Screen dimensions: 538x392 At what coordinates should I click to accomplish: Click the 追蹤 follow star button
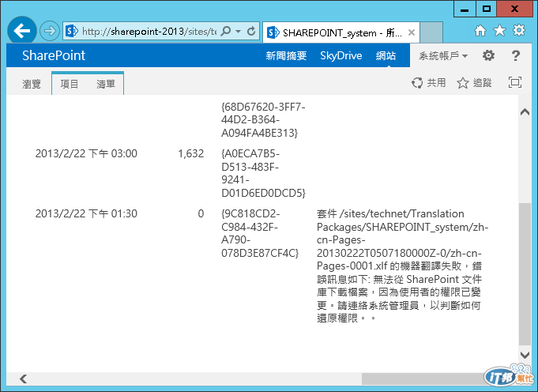475,83
